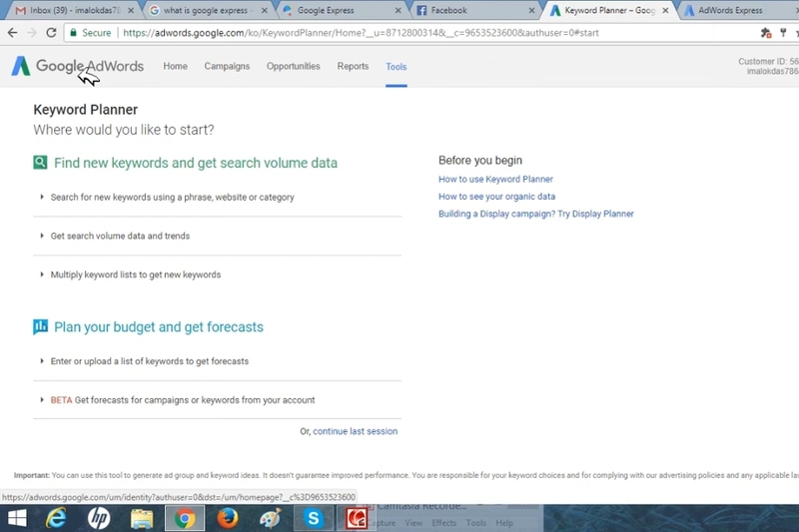Click the green Secure padlock icon

click(x=73, y=33)
